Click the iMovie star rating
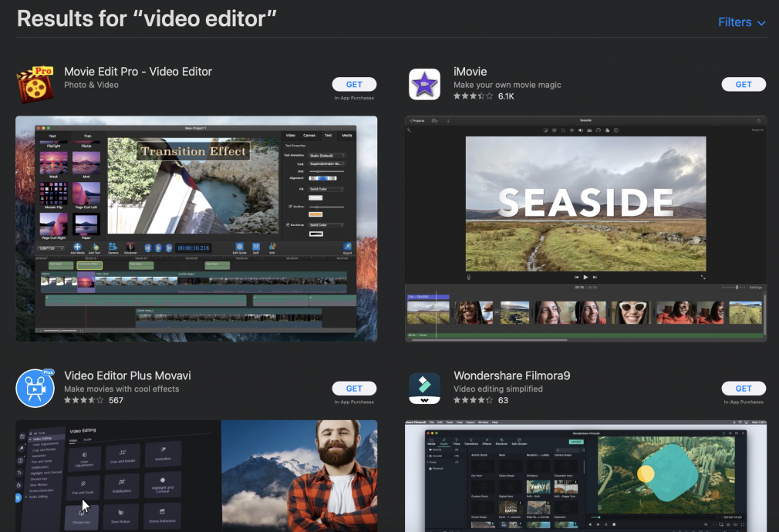 tap(473, 96)
